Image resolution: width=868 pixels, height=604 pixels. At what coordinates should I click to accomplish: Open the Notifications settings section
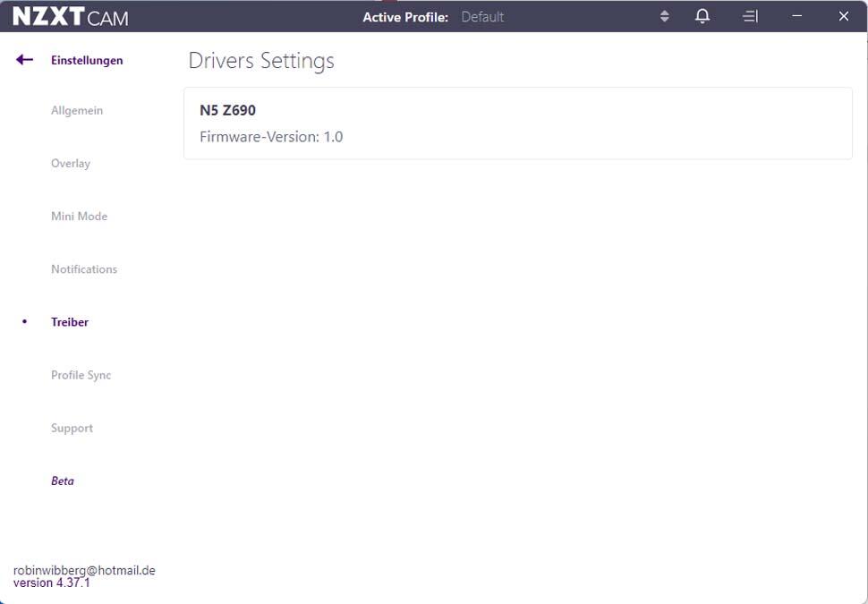pyautogui.click(x=84, y=269)
